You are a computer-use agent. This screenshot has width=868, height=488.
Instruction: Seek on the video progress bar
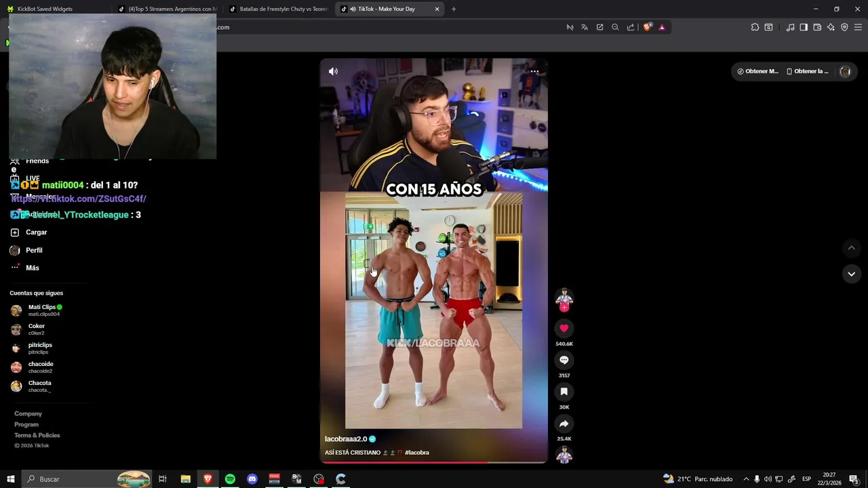434,462
